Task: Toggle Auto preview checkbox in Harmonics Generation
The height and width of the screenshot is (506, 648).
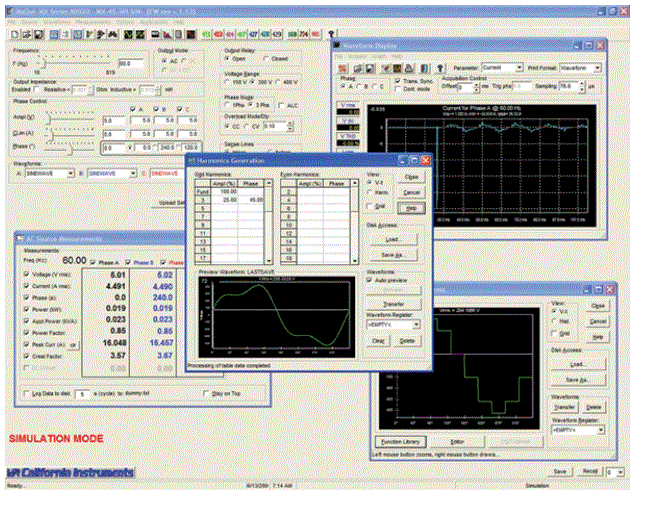Action: click(369, 280)
